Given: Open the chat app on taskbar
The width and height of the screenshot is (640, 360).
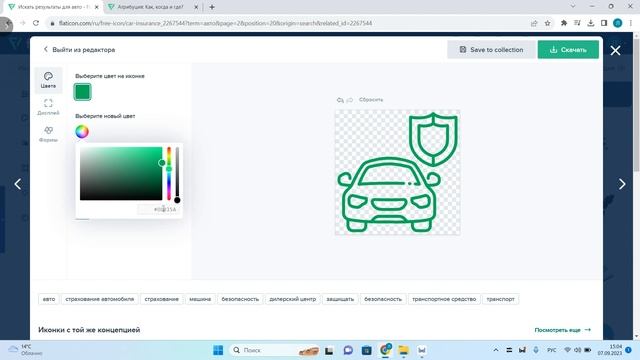Looking at the screenshot, I should click(x=348, y=350).
